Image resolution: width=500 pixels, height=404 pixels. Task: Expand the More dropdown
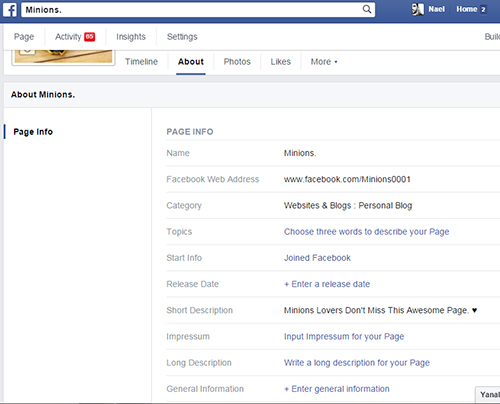click(x=324, y=62)
